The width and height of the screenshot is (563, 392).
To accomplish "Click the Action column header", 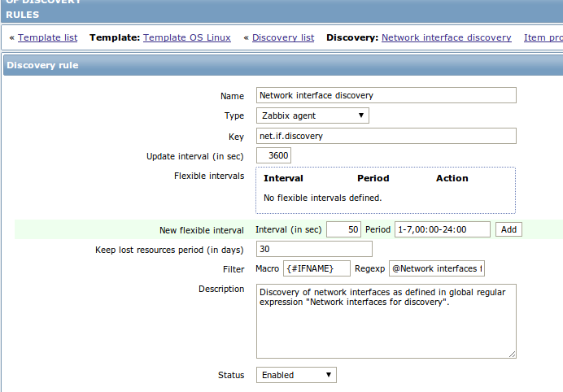I will click(452, 178).
